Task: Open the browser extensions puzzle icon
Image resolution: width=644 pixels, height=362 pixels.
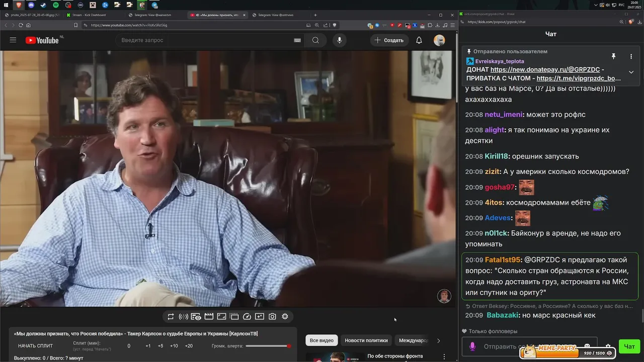Action: pyautogui.click(x=430, y=25)
